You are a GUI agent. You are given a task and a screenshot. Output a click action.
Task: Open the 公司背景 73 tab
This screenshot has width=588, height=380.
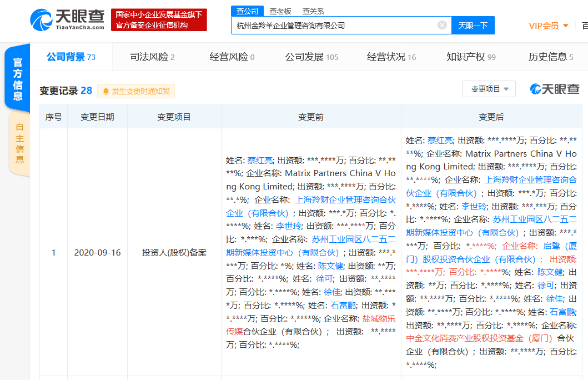(71, 57)
